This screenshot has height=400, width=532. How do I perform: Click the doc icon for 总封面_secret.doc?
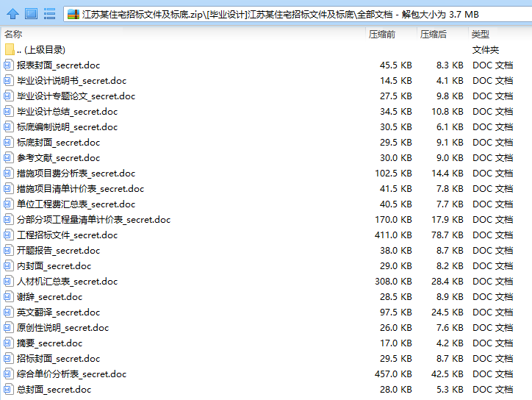click(x=9, y=390)
